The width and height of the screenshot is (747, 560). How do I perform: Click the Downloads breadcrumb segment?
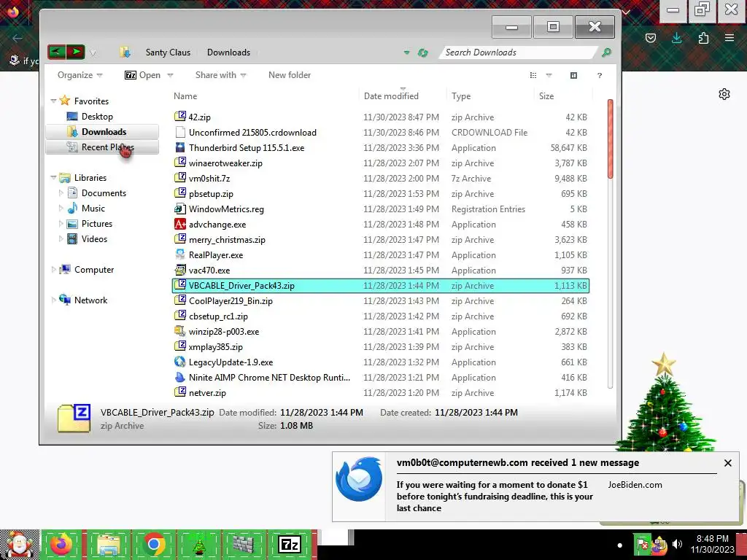click(228, 52)
